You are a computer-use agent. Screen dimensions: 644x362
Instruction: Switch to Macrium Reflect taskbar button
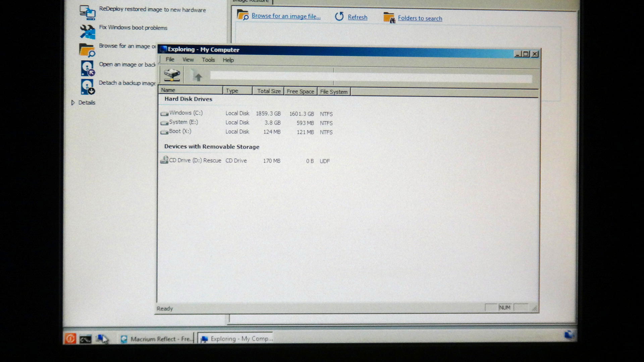coord(157,339)
